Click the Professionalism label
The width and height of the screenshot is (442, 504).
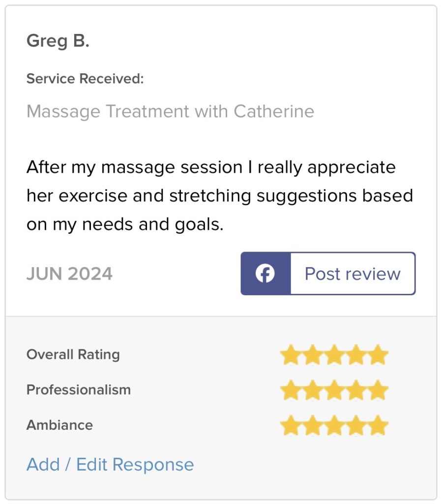tap(79, 390)
